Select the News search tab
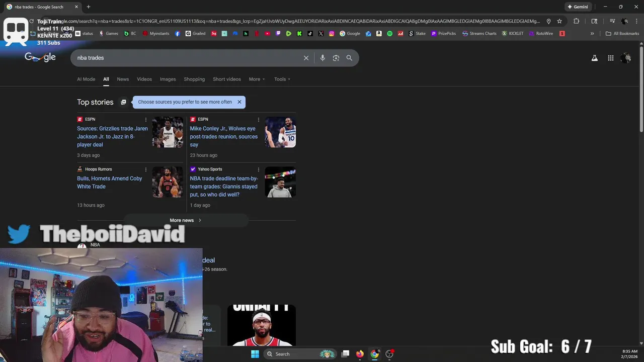 [123, 79]
